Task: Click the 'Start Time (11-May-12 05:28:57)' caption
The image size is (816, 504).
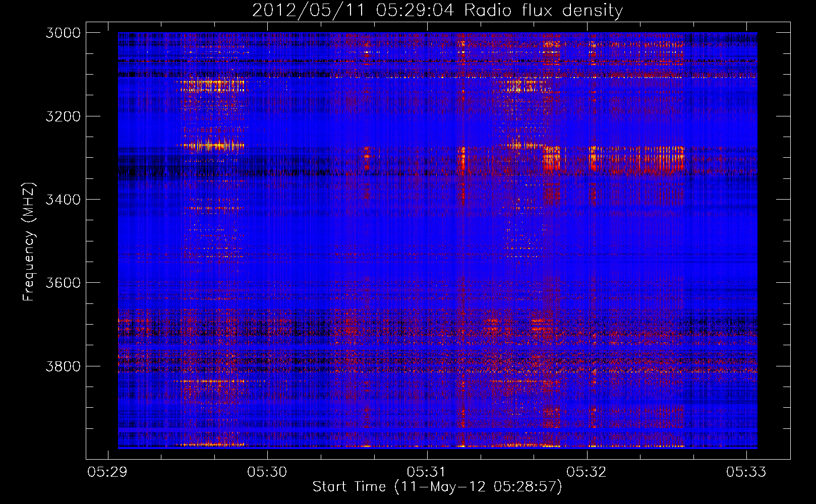Action: pos(437,487)
